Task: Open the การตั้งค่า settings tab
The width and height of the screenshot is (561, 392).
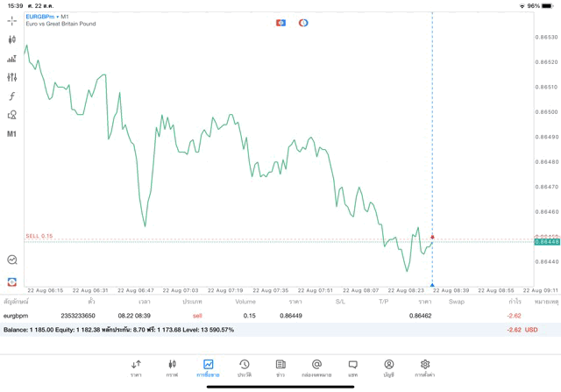Action: coord(425,367)
